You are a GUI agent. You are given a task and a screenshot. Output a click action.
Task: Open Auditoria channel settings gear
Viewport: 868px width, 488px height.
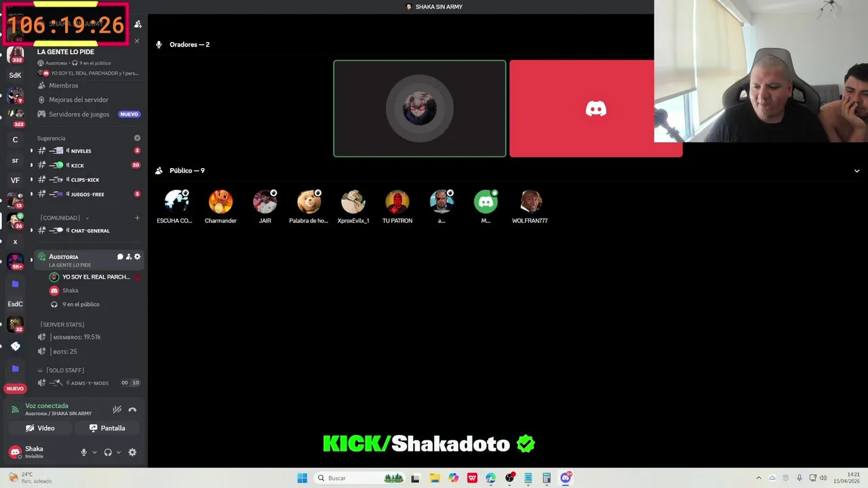pos(137,257)
